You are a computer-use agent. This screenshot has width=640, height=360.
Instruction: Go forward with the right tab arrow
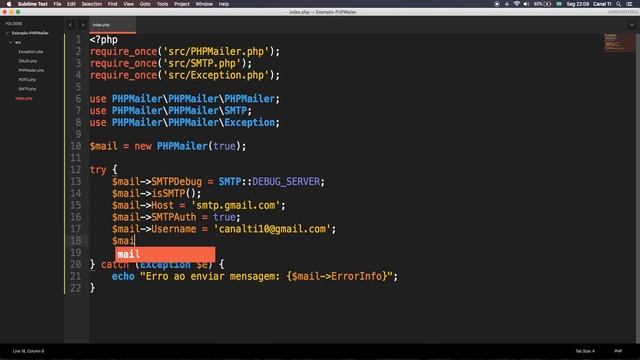[x=83, y=25]
